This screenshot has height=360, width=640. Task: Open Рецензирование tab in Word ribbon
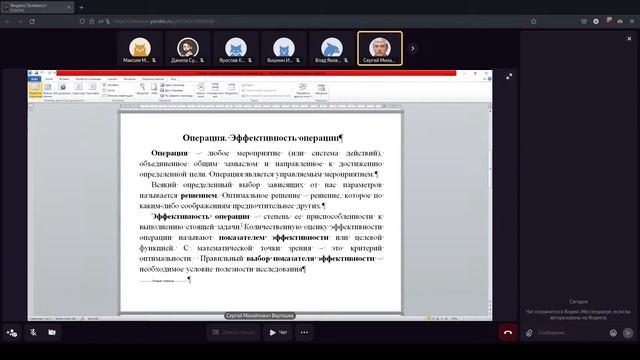[x=153, y=79]
